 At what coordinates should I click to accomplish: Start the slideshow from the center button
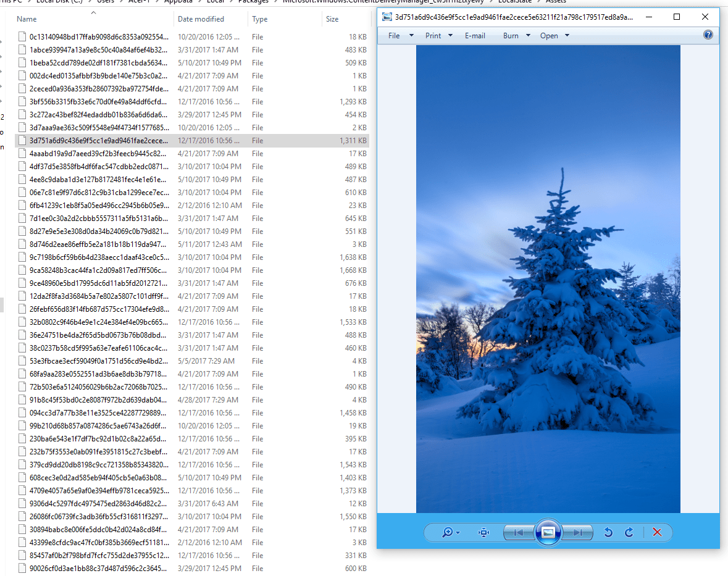pyautogui.click(x=548, y=532)
